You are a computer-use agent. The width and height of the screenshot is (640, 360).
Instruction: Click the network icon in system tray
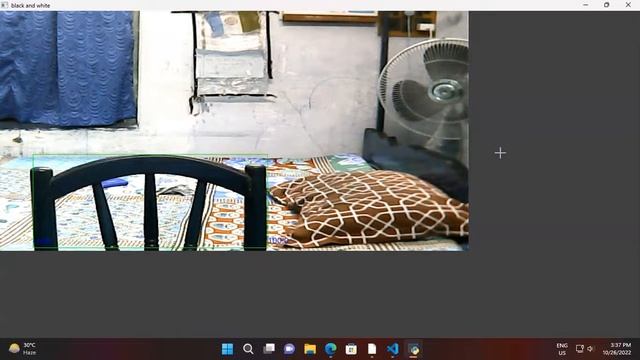point(580,349)
